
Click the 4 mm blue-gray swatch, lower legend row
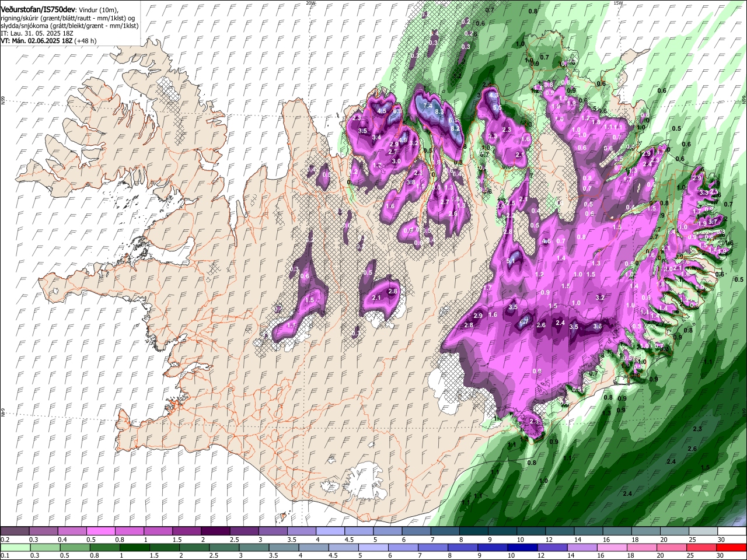coord(314,548)
